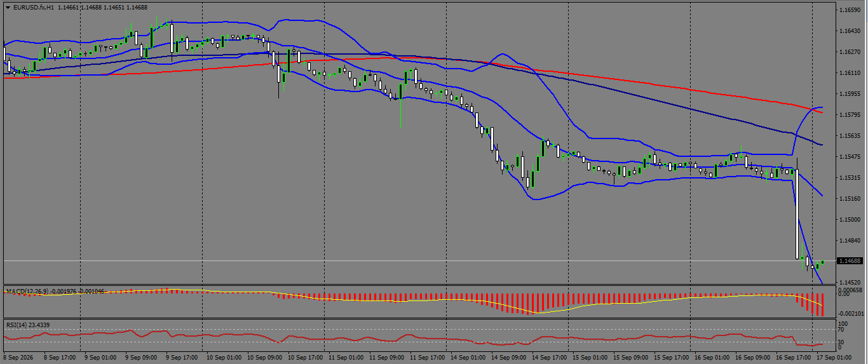Click the RSI scale level 70
Screen dimensions: 868x364
tap(842, 330)
